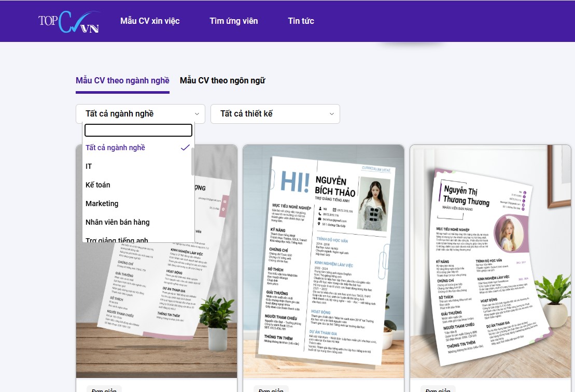Select the 'Trợ giảng tiếng anh' option
Image resolution: width=575 pixels, height=392 pixels.
click(x=117, y=240)
